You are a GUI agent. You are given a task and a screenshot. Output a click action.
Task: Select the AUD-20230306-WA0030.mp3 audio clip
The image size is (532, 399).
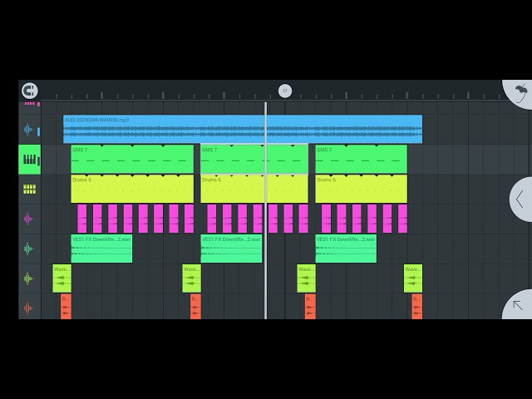click(x=243, y=130)
